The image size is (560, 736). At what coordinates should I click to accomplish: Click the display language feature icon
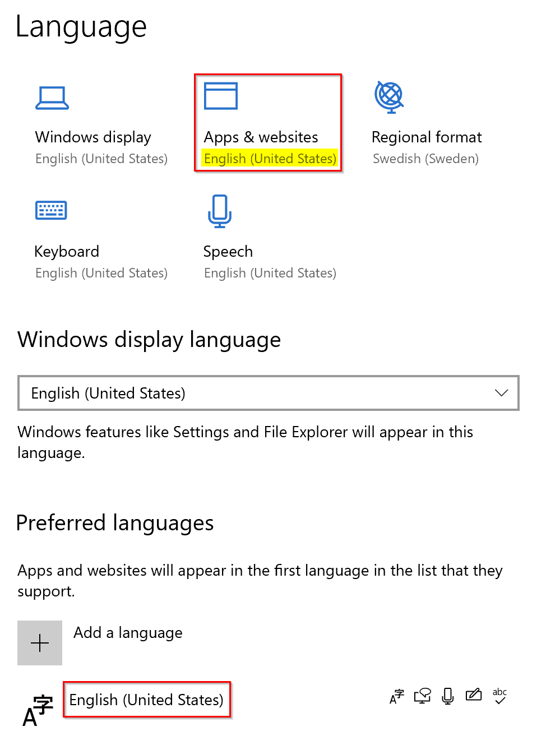397,696
